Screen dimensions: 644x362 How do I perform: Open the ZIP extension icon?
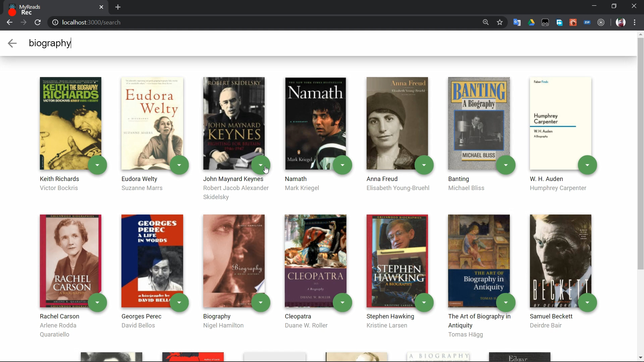tap(587, 22)
